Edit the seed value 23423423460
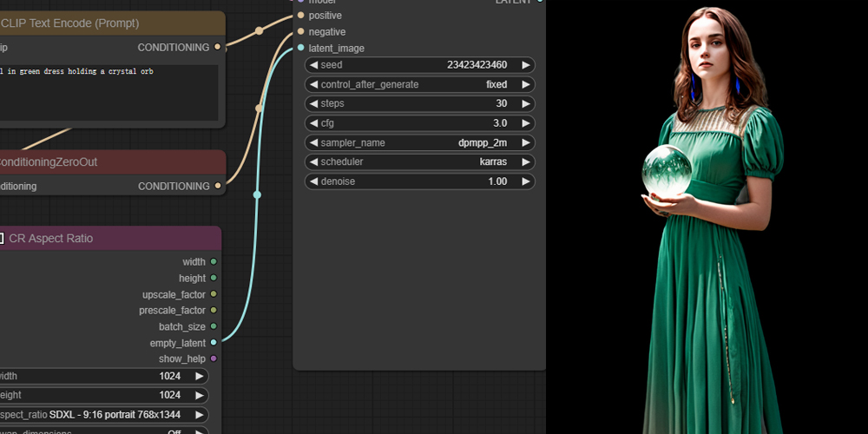Screen dimensions: 868x434 477,65
